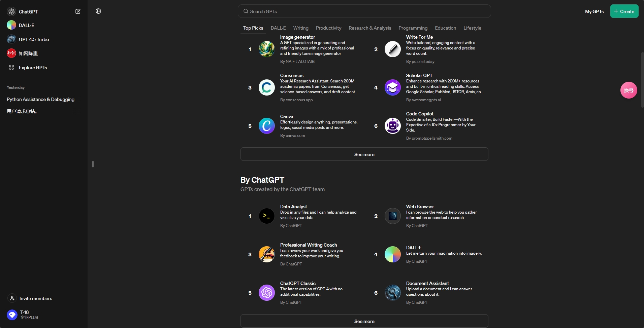
Task: Click the By canva.com author text
Action: (293, 136)
